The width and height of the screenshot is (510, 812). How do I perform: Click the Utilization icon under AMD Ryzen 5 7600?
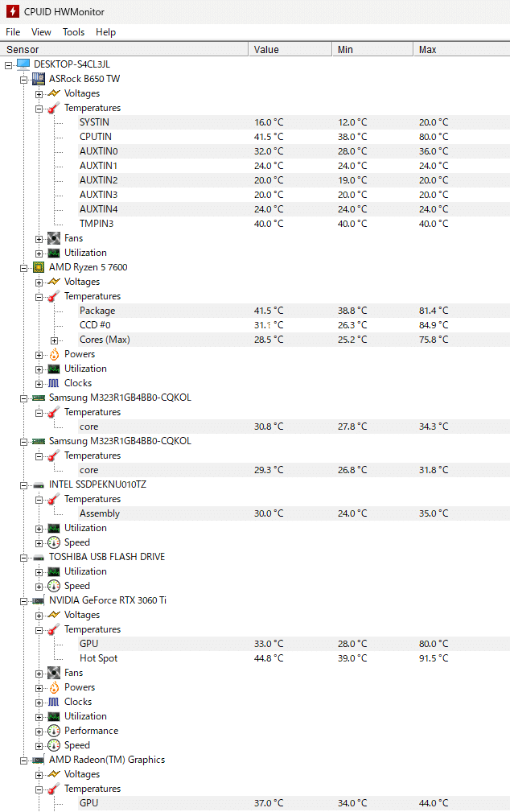click(x=54, y=369)
